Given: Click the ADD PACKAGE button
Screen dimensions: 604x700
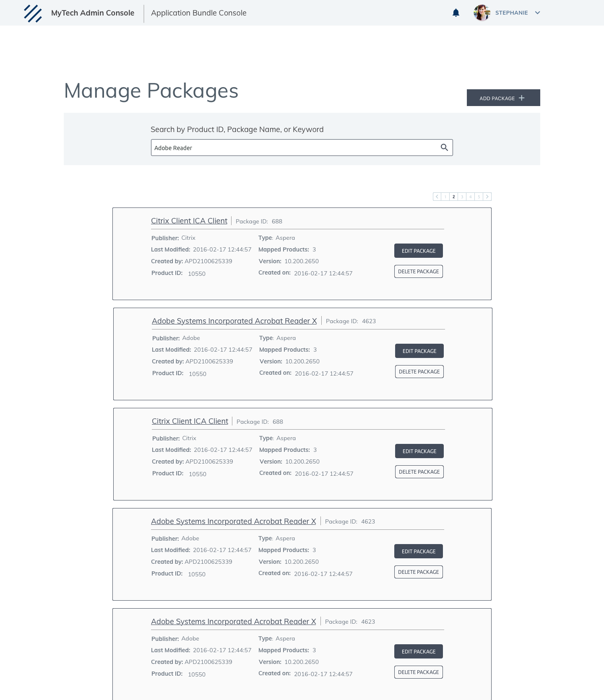Looking at the screenshot, I should (x=503, y=98).
